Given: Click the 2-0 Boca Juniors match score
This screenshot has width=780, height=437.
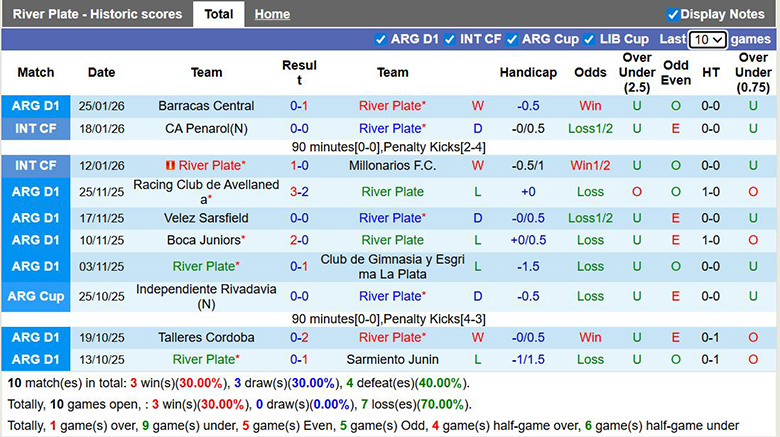Looking at the screenshot, I should click(x=299, y=240).
